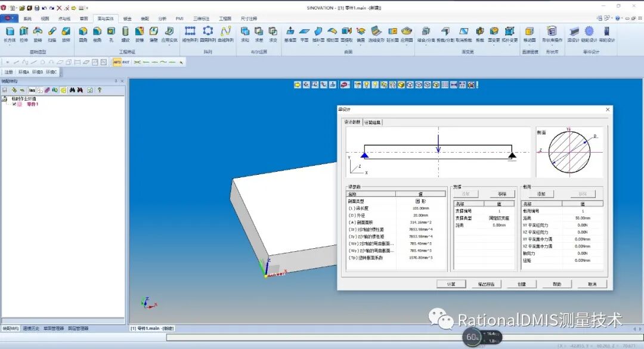Expand the 面变更 dropdown arrow
Image resolution: width=644 pixels, height=349 pixels.
click(494, 44)
